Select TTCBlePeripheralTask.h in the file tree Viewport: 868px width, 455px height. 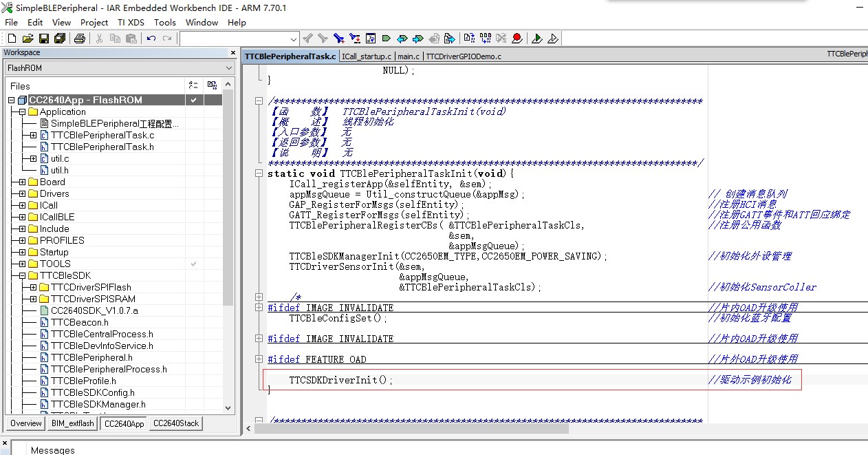(102, 147)
